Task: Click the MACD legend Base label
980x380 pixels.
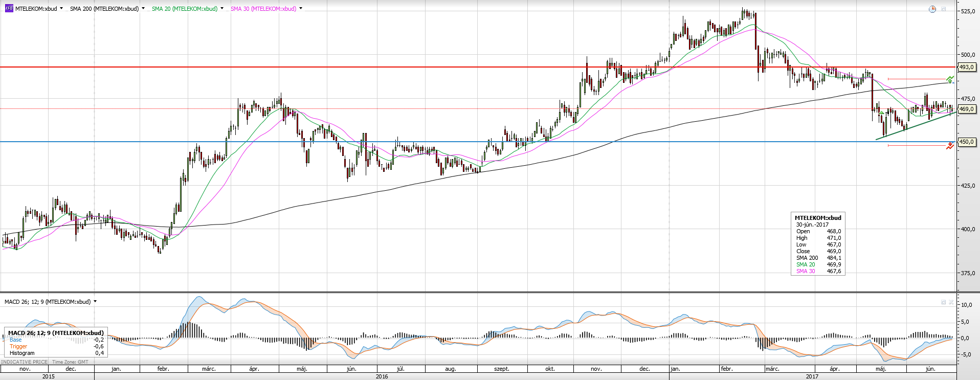Action: click(16, 340)
